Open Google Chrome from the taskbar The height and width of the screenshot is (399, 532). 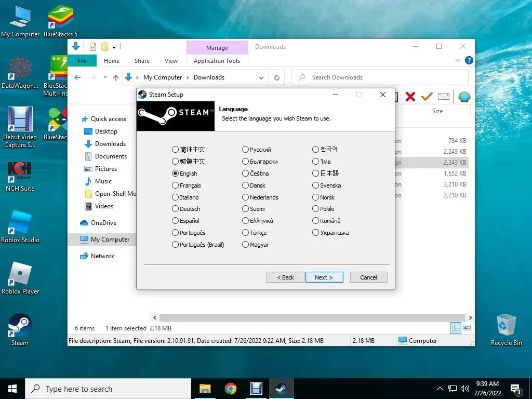click(230, 389)
